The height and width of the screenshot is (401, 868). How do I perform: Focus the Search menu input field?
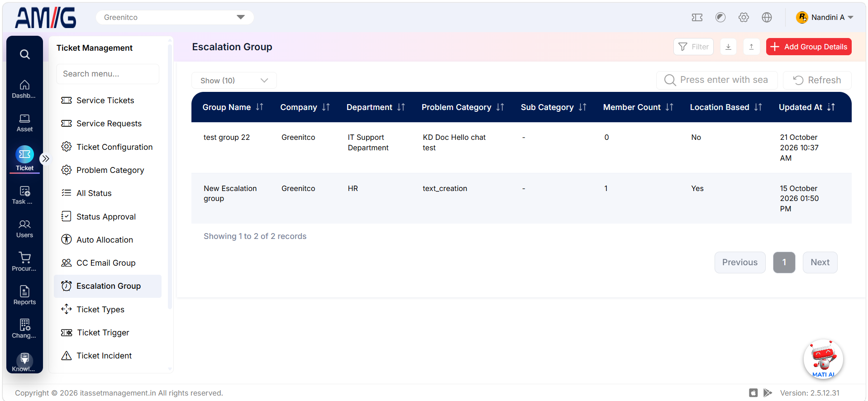[x=108, y=74]
